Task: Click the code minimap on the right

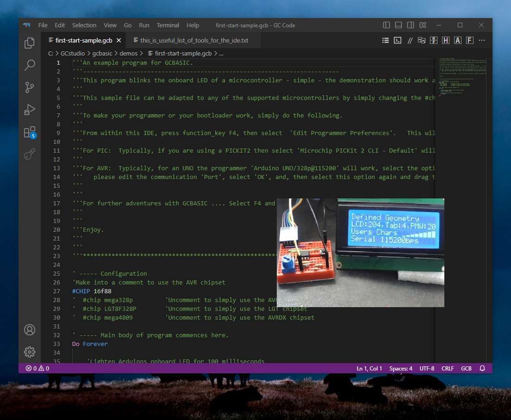Action: 462,77
